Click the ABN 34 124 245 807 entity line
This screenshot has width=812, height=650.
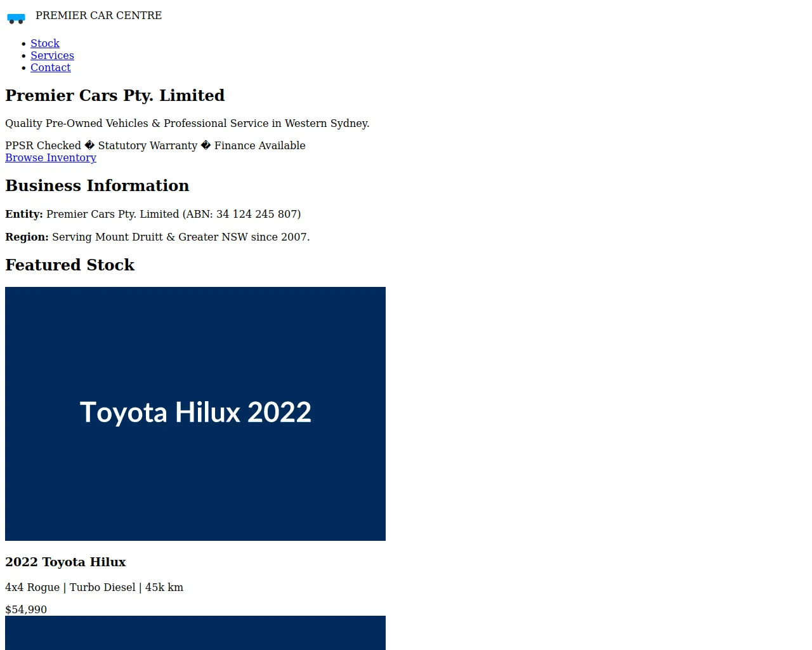(x=153, y=214)
